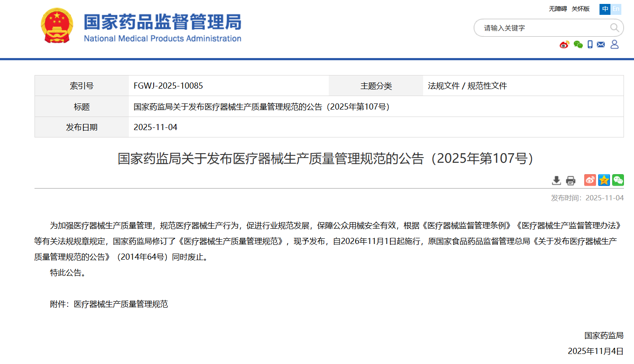Screen dimensions: 634x364
Task: Click the email envelope icon
Action: [601, 45]
